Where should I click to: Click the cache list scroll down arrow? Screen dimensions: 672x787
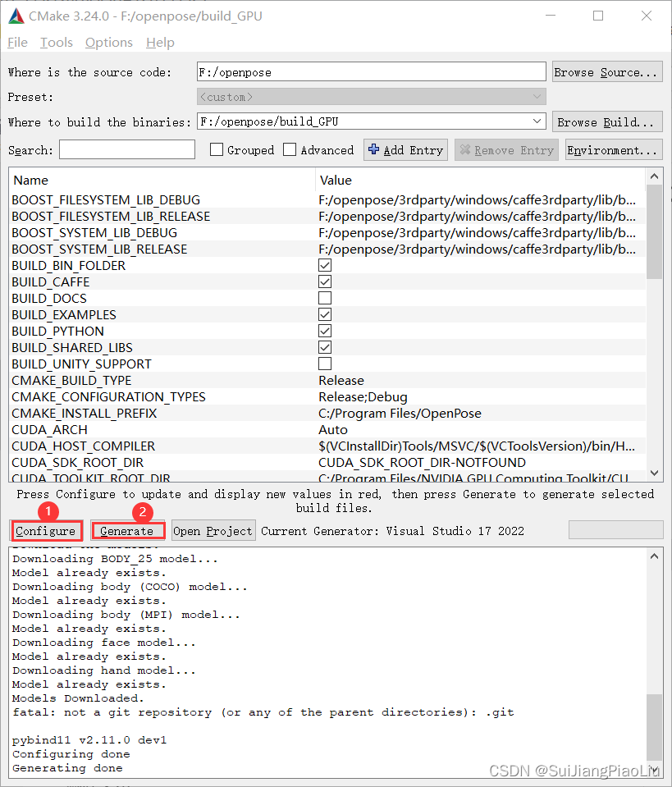(654, 473)
